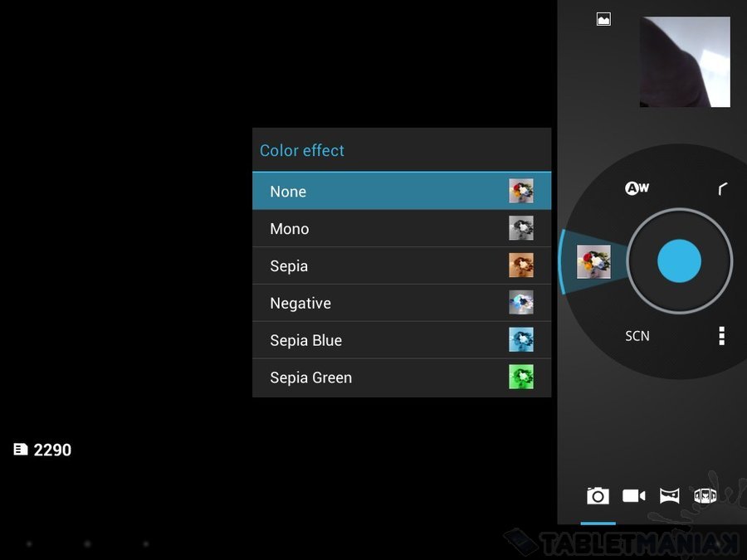Open the auto white balance setting
747x560 pixels.
[637, 188]
